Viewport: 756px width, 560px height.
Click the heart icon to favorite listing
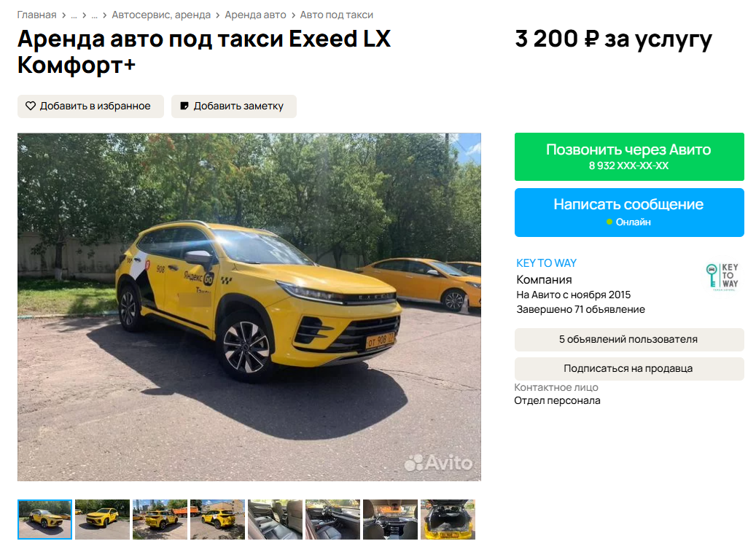(31, 106)
